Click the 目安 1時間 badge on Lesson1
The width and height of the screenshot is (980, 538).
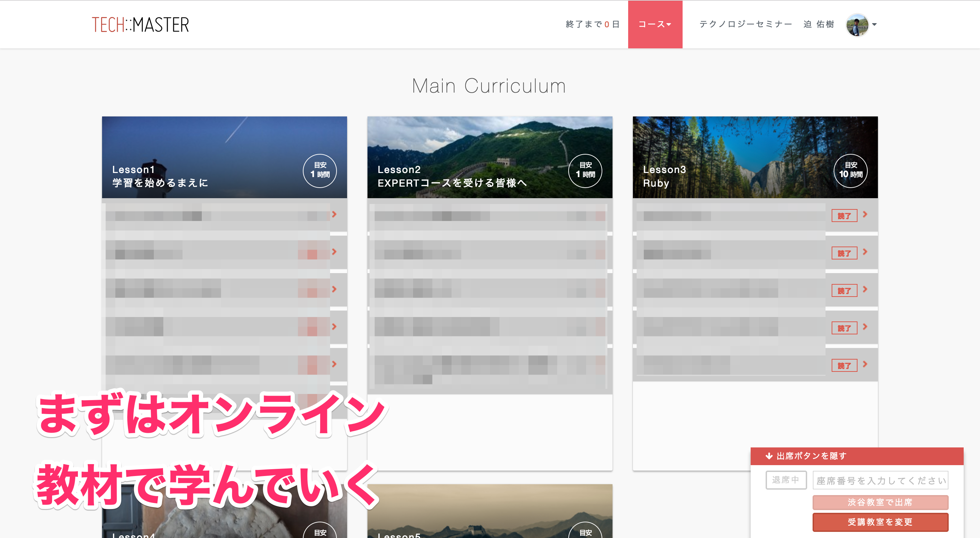pos(320,171)
